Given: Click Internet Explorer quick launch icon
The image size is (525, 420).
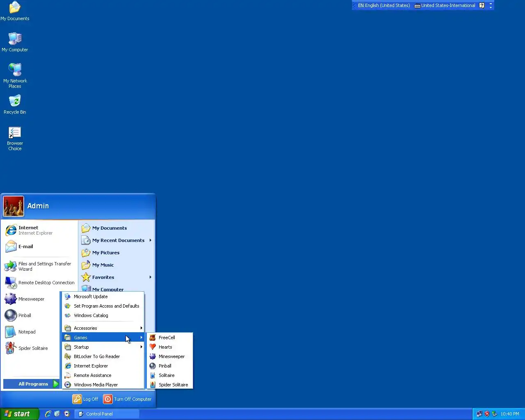Looking at the screenshot, I should [x=48, y=414].
